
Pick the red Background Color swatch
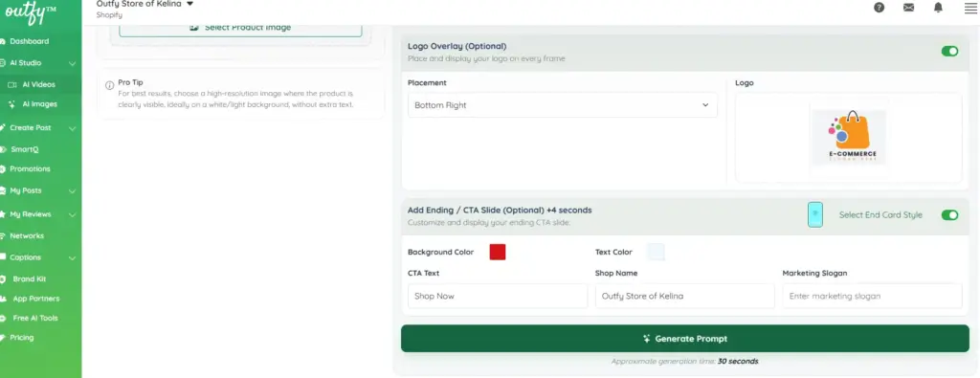498,252
